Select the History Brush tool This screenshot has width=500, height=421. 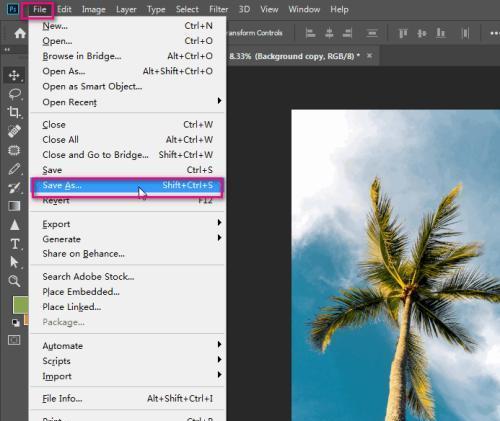tap(14, 188)
